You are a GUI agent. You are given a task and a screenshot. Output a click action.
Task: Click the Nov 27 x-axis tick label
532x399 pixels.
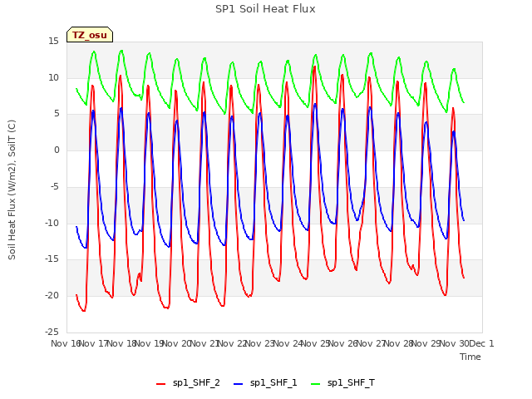coord(371,343)
